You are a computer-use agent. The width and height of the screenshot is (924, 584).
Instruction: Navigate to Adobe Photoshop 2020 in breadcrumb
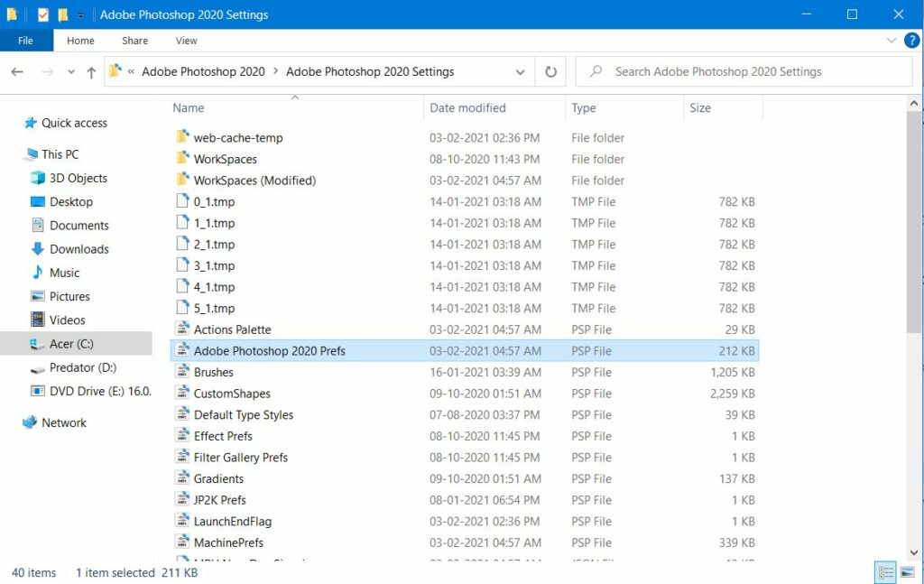point(203,71)
